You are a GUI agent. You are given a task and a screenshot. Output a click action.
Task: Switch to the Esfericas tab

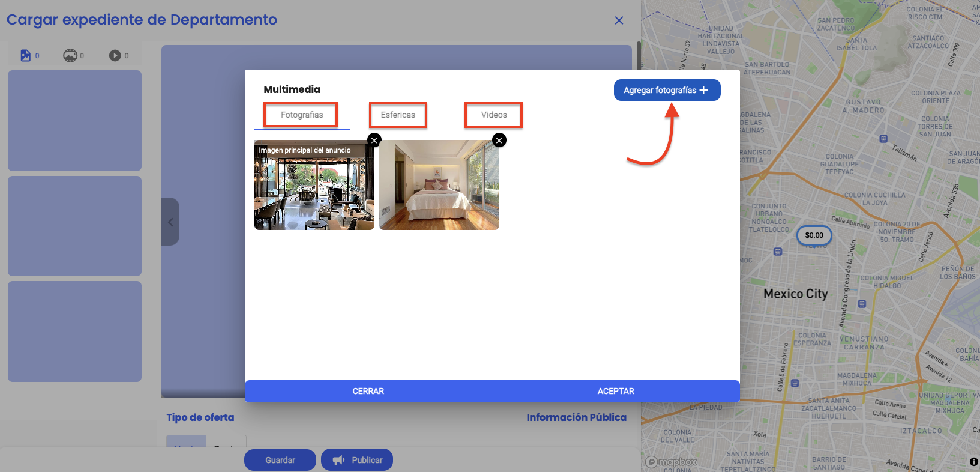(398, 115)
